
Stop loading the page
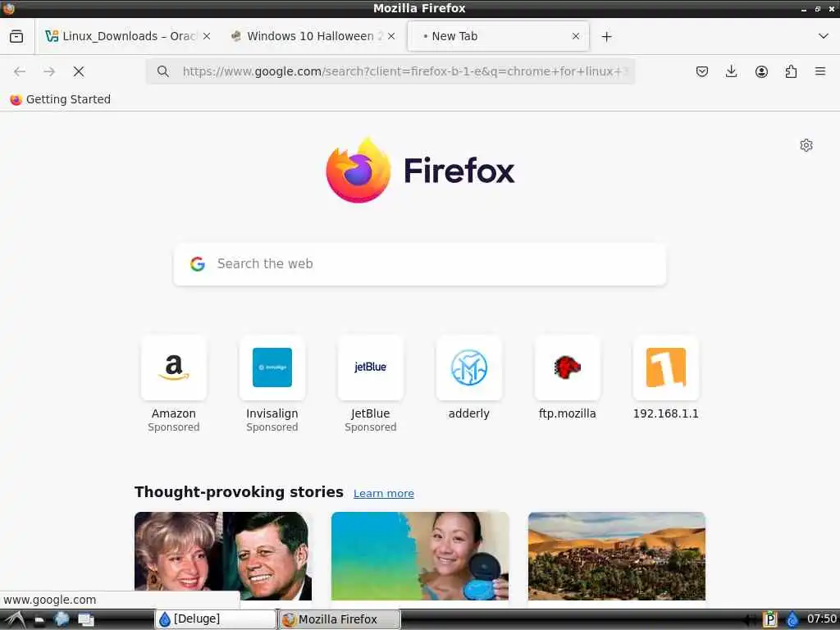(79, 71)
